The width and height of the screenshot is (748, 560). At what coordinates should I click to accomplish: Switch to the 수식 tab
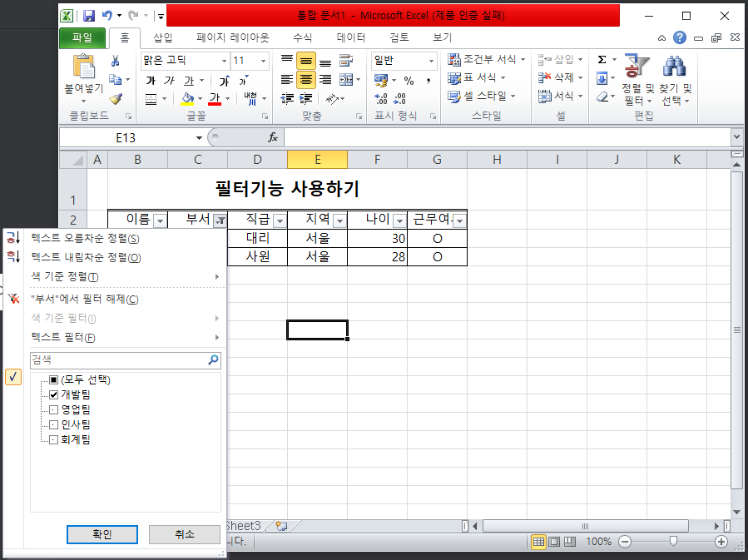click(302, 37)
